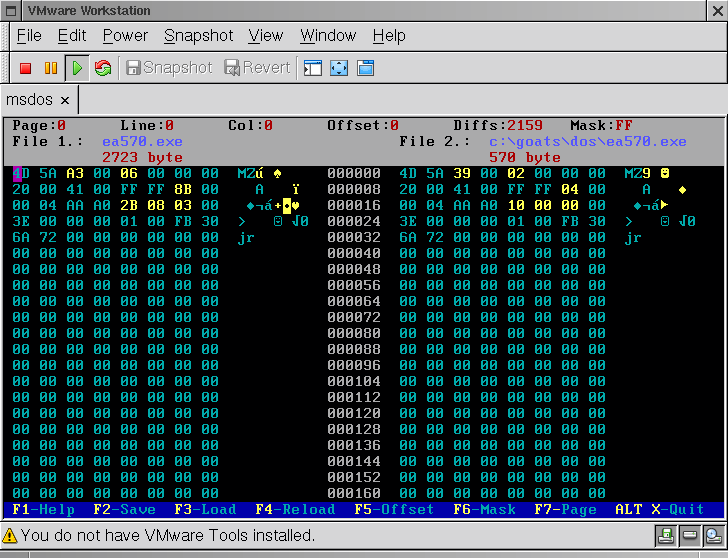Click the offset label 000096
This screenshot has width=728, height=558.
[354, 365]
